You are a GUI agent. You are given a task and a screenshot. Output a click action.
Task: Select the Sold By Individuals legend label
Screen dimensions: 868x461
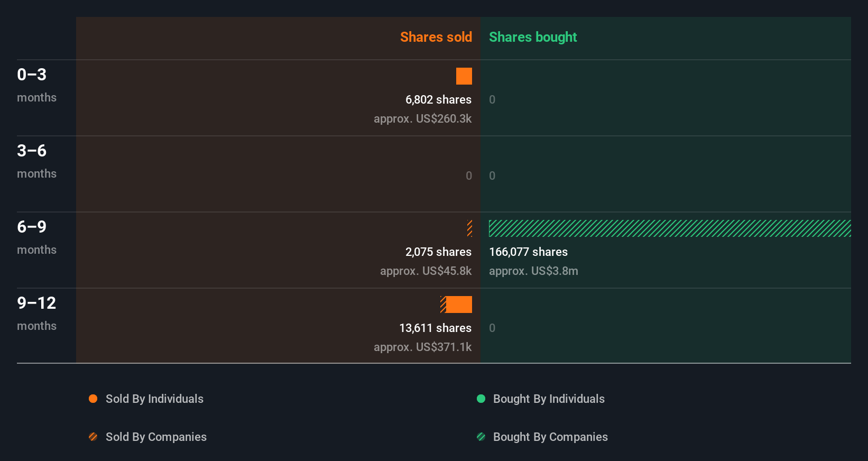point(154,399)
